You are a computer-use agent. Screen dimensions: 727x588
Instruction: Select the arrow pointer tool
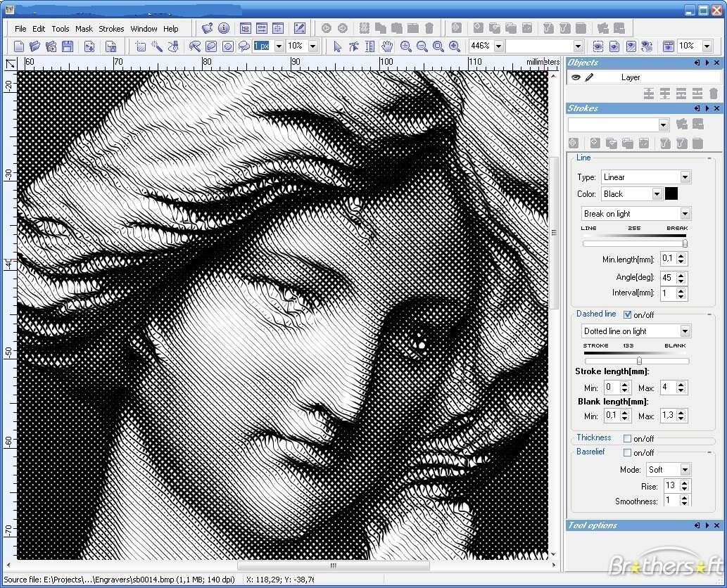click(337, 46)
